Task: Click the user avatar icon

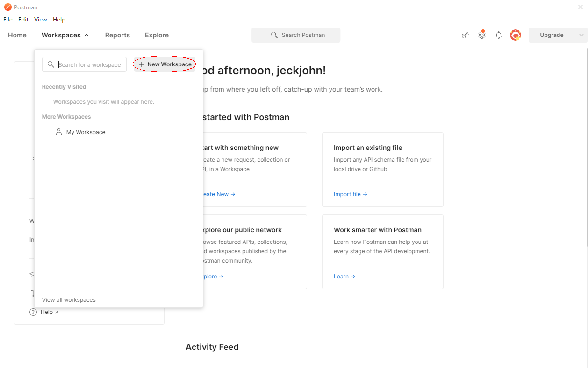Action: [516, 35]
